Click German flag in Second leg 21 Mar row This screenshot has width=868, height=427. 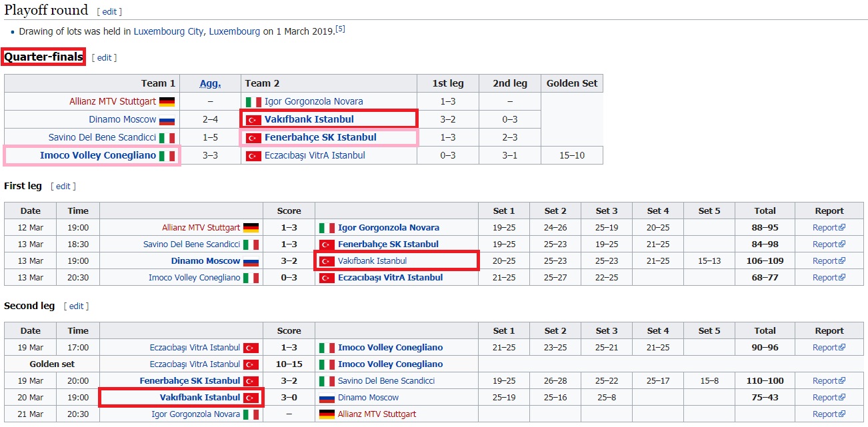(327, 414)
